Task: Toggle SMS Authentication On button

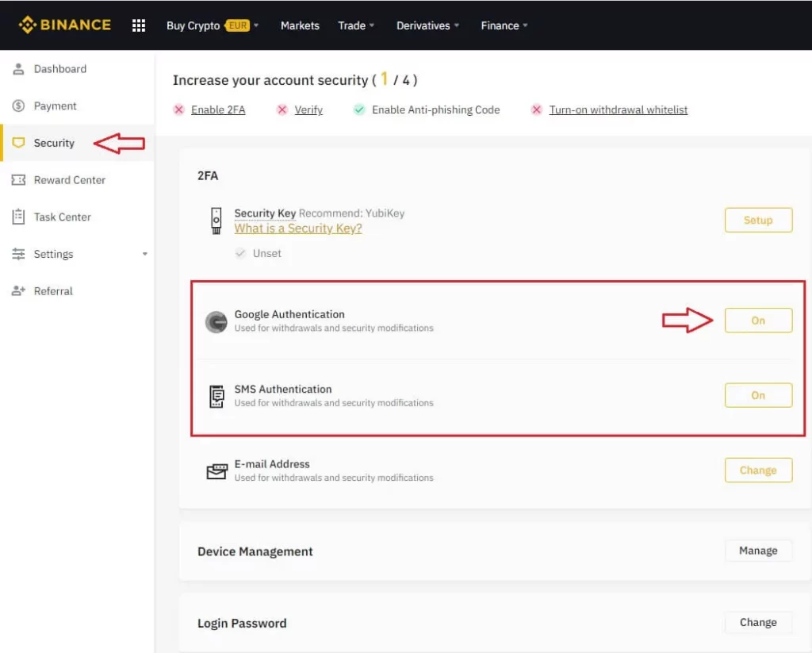Action: click(x=758, y=395)
